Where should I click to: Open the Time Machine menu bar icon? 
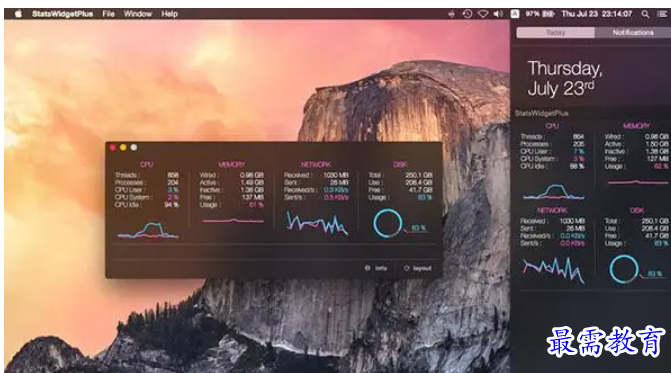[467, 14]
